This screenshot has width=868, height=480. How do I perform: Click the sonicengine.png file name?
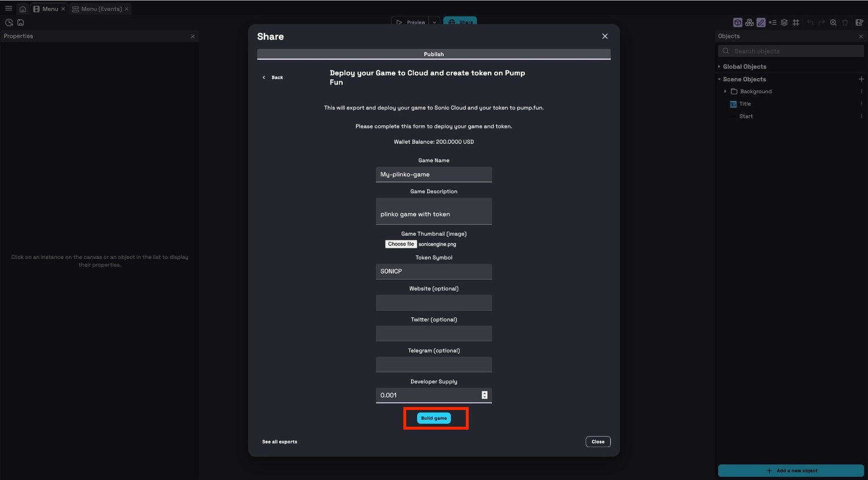point(437,244)
